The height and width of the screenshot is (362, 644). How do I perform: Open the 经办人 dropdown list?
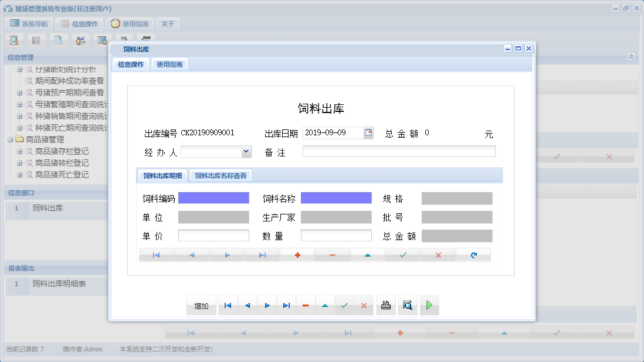click(246, 152)
